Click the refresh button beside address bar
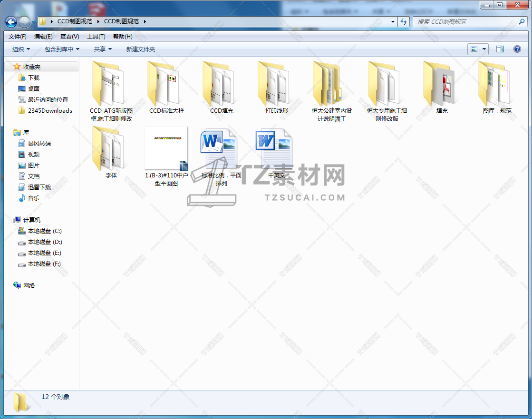Screen dimensions: 532x419 pyautogui.click(x=404, y=22)
